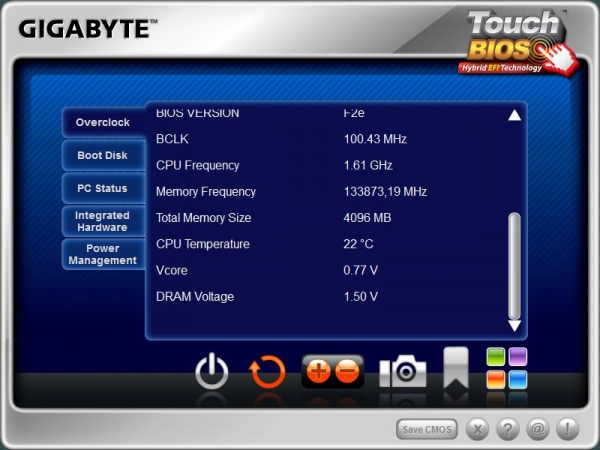
Task: Select the green square tile
Action: click(x=496, y=357)
